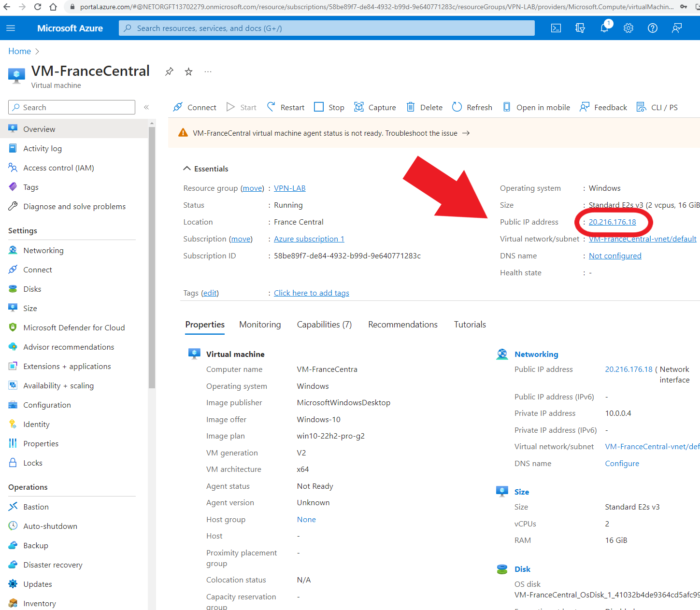Click public IP 20.216.176.18 in Essentials
Viewport: 700px width, 610px height.
[612, 222]
